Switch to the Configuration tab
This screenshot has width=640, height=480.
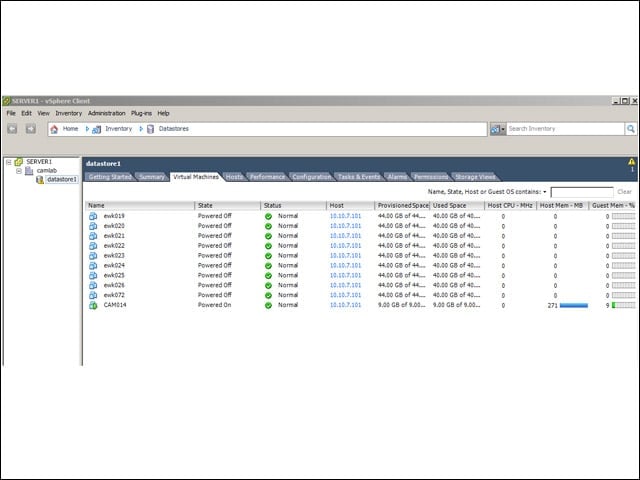click(311, 177)
